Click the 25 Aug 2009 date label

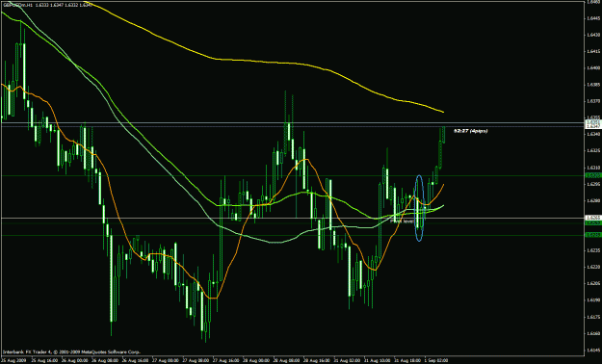(x=13, y=360)
